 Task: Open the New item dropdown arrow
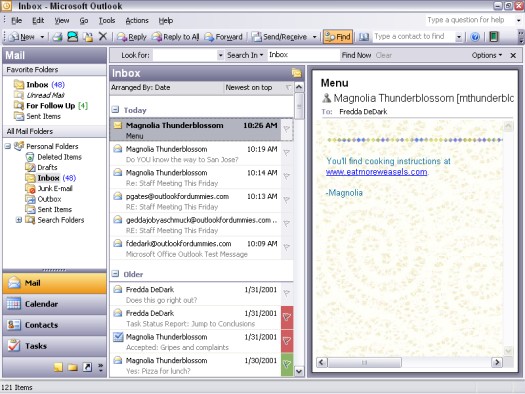pyautogui.click(x=42, y=37)
